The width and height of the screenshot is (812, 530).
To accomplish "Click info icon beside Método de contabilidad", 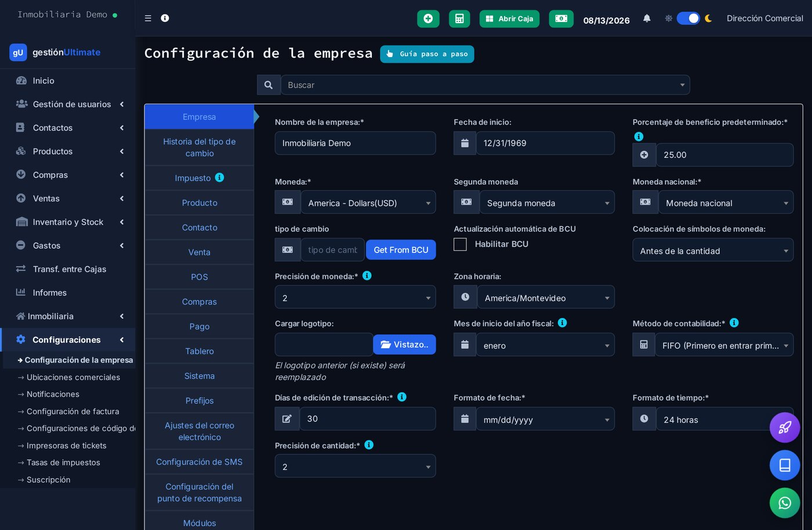I will pyautogui.click(x=734, y=323).
